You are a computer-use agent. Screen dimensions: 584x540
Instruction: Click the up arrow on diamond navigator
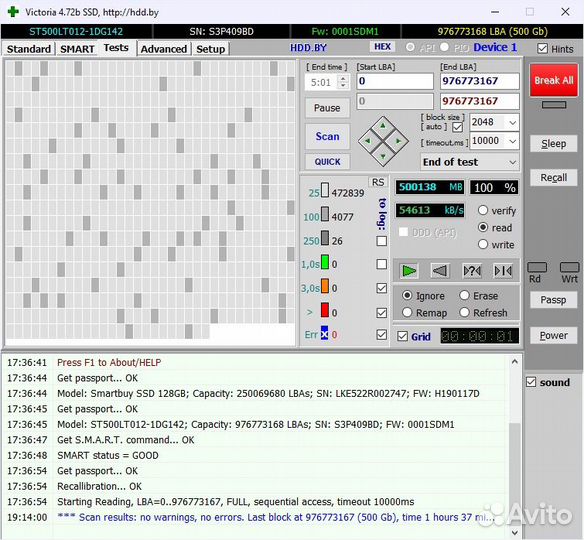tap(383, 126)
